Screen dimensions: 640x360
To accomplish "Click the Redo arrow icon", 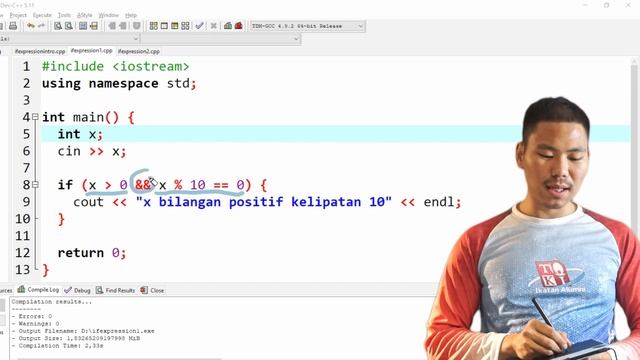I will (x=42, y=26).
